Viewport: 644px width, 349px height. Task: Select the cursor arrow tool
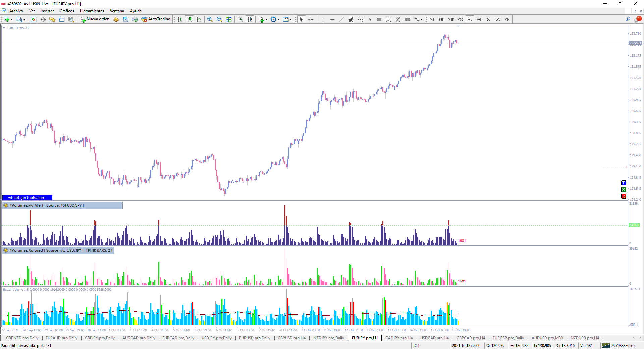pos(301,19)
